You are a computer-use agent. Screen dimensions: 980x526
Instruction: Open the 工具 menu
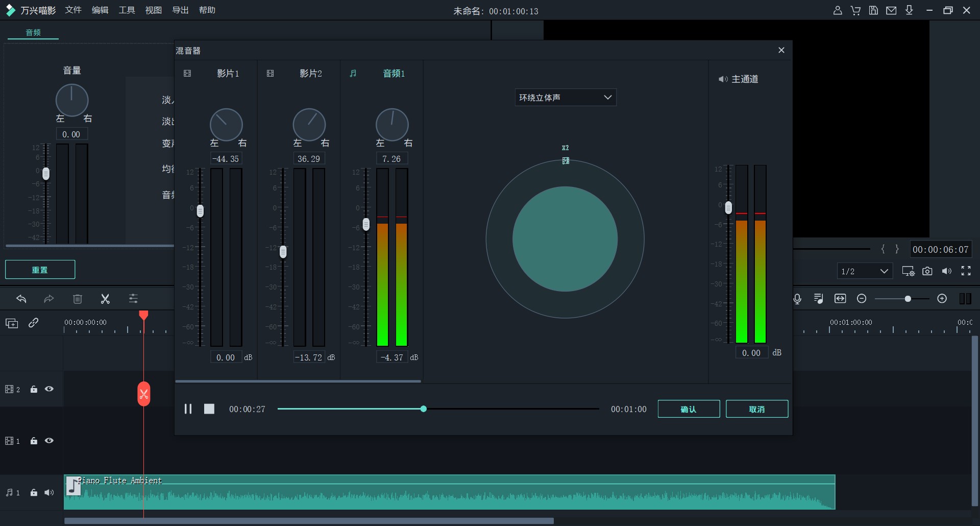[x=127, y=10]
